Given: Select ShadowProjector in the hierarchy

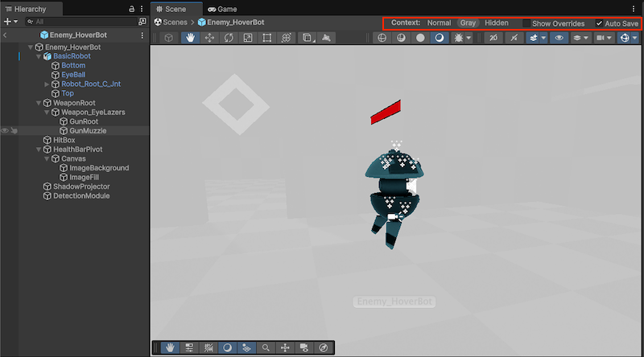Looking at the screenshot, I should point(80,187).
